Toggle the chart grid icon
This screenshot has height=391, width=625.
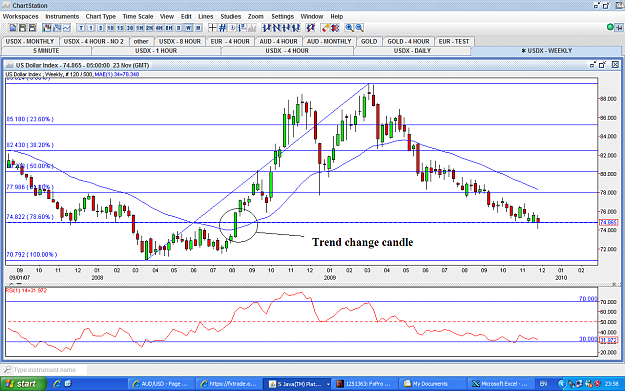point(222,28)
